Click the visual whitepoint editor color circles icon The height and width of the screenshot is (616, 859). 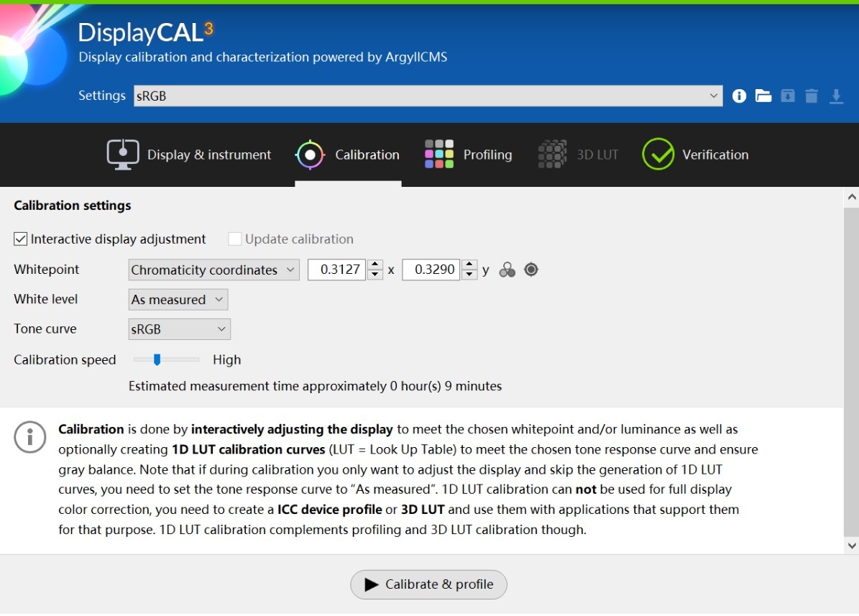(507, 270)
